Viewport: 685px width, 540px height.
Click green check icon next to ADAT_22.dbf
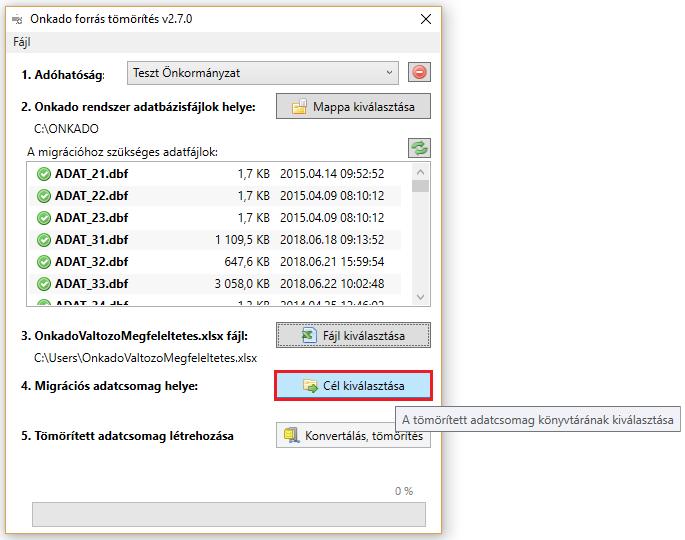[x=44, y=196]
